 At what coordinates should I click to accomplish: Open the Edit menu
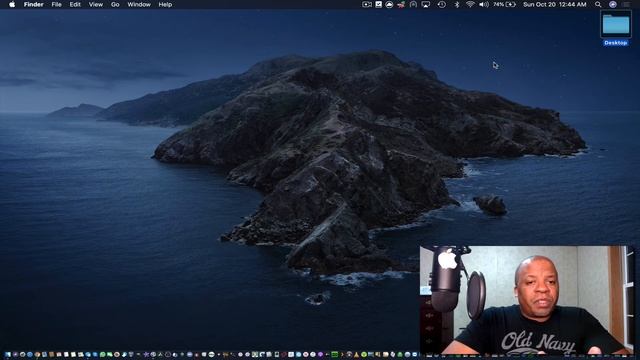pos(75,4)
